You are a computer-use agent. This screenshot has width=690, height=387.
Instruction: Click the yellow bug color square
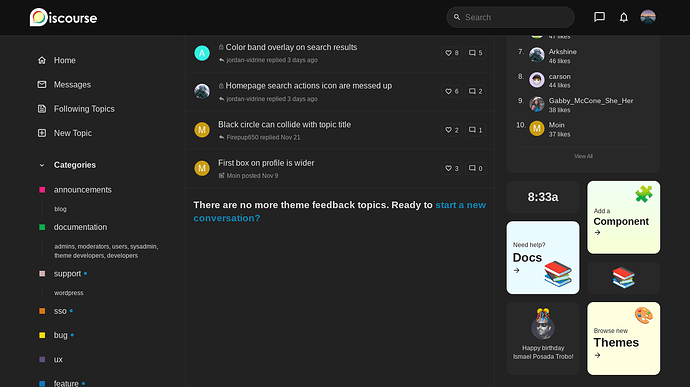(42, 335)
